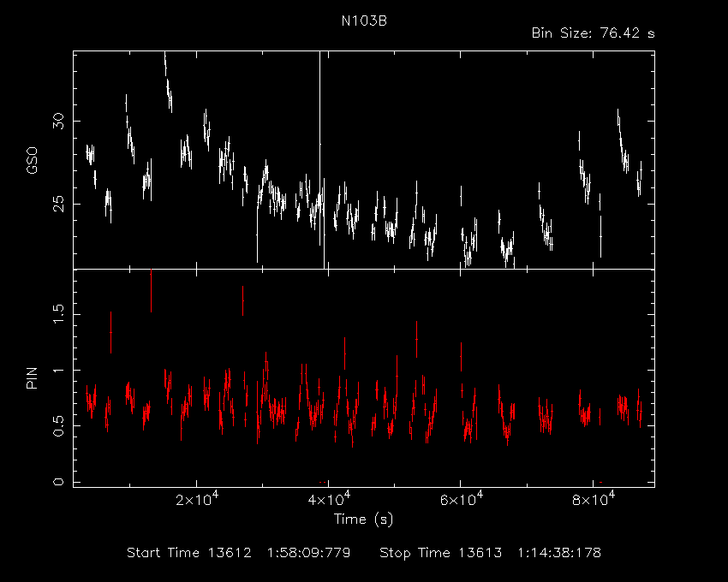Image resolution: width=728 pixels, height=582 pixels.
Task: Click the PIN axis tick value 1
Action: coord(58,370)
